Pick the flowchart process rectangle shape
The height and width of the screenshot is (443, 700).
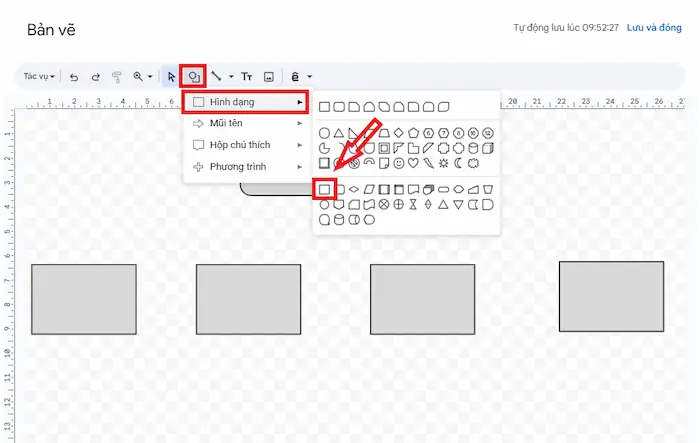point(325,189)
